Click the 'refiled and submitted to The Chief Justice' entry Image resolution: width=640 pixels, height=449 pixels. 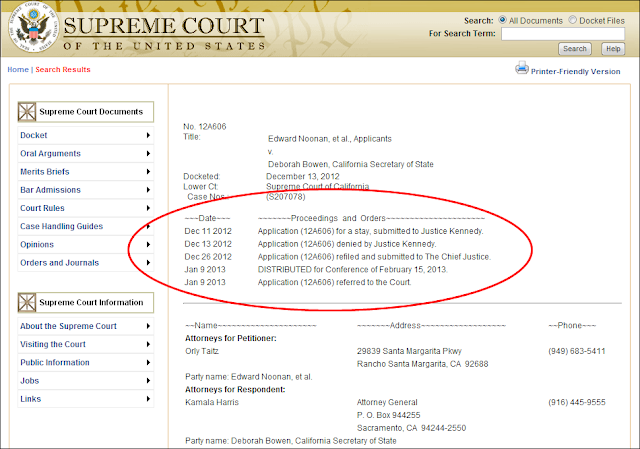point(374,257)
